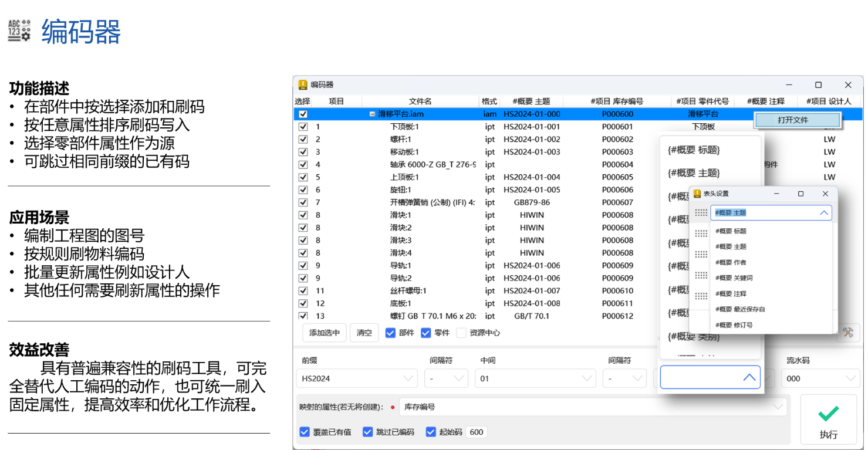Disable the 覆盖已有值 checkbox
Viewport: 868px width, 450px height.
tap(305, 432)
